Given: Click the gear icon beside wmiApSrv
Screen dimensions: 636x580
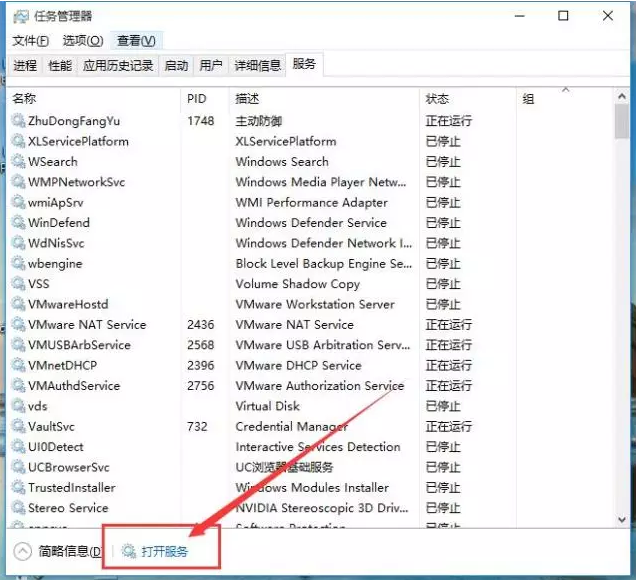Looking at the screenshot, I should point(18,202).
